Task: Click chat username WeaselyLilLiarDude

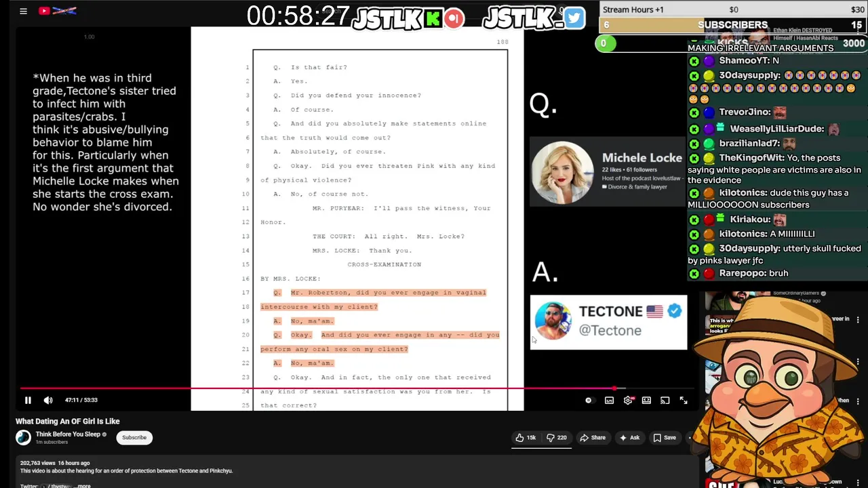Action: pos(777,129)
